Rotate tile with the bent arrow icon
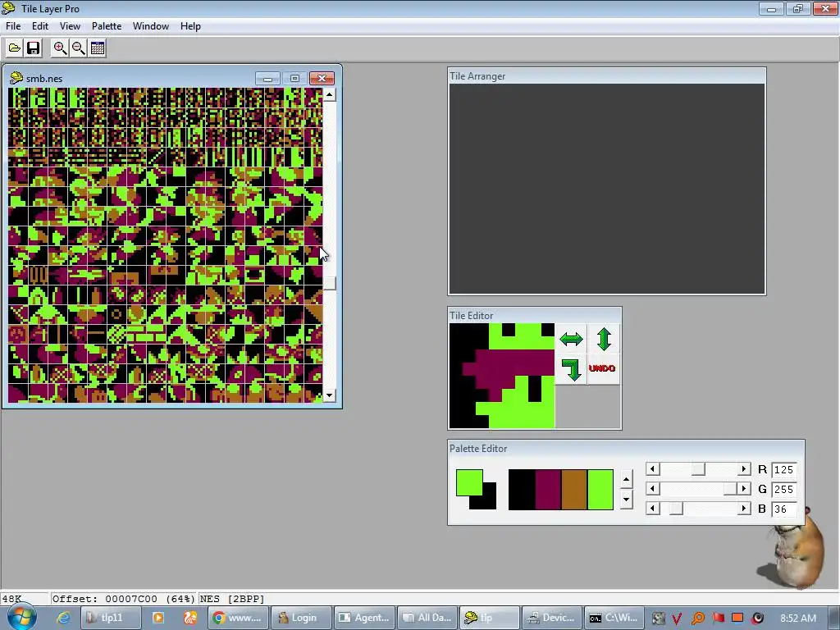 coord(571,368)
